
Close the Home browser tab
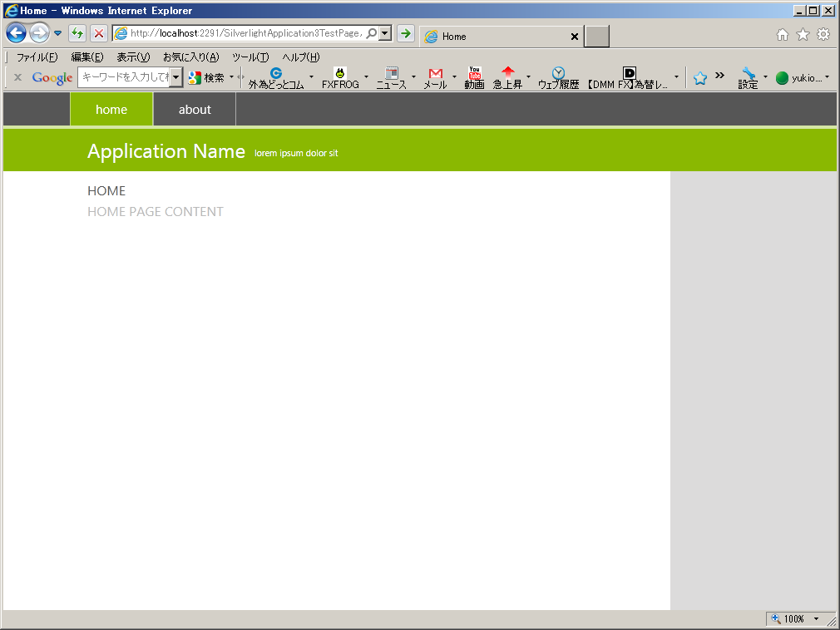click(x=574, y=37)
